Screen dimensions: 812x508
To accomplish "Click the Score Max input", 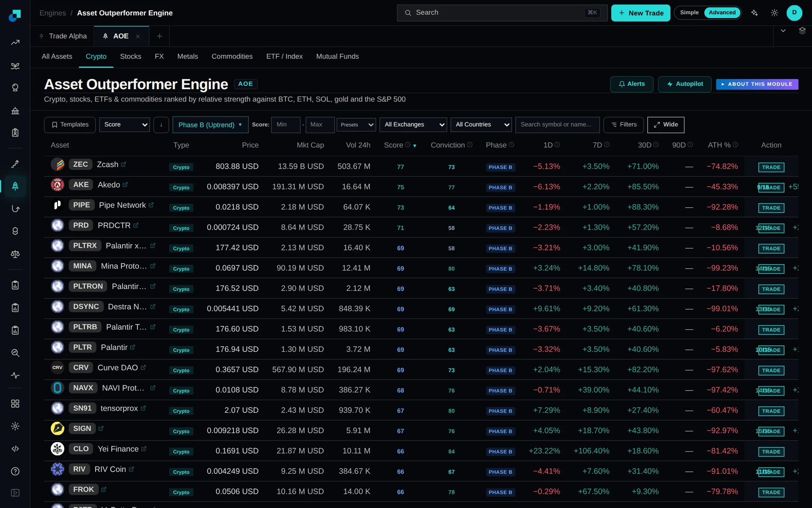I will (x=320, y=125).
